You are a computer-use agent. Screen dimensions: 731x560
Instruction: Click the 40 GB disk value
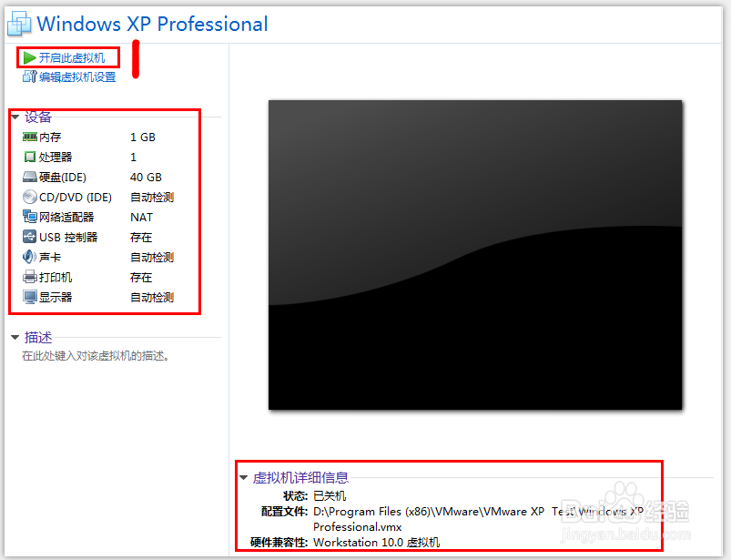coord(146,178)
